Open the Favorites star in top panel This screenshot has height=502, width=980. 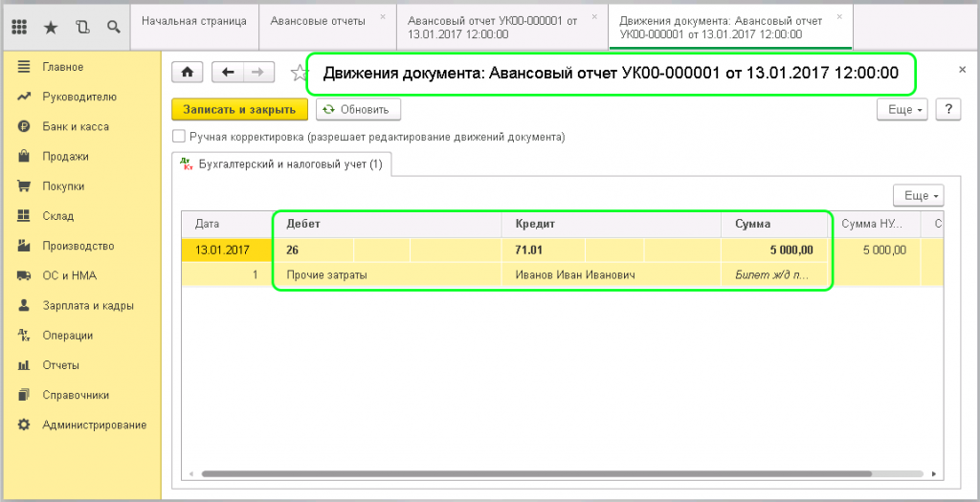tap(51, 27)
